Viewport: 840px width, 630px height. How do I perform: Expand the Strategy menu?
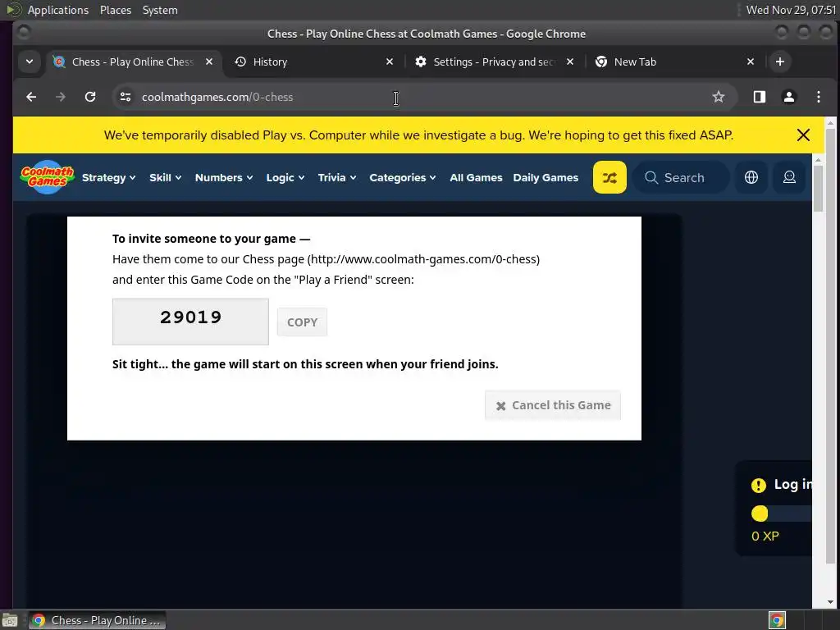(108, 177)
